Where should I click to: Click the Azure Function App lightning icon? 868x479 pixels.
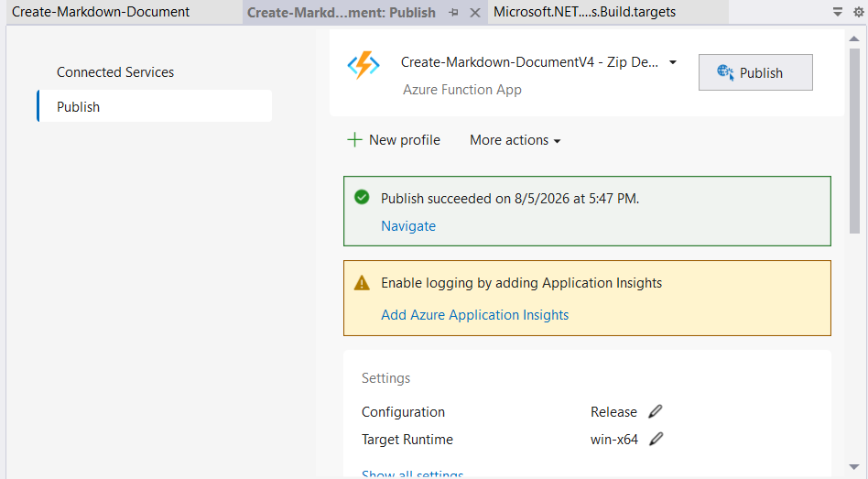[x=363, y=65]
